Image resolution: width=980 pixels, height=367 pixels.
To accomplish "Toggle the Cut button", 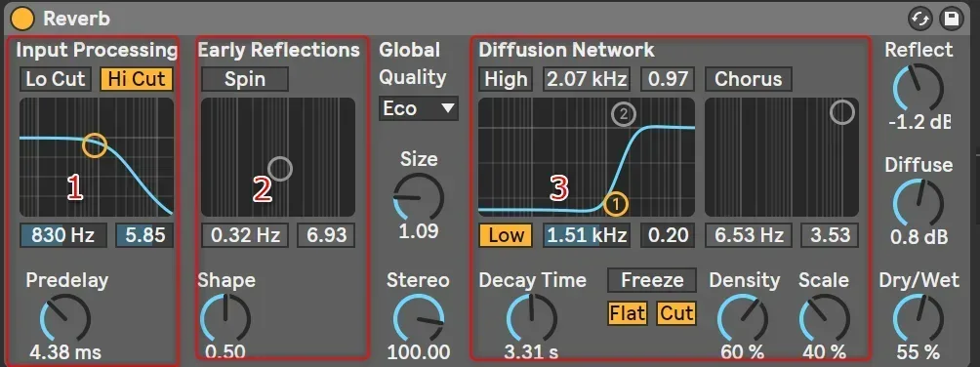I will [x=676, y=312].
